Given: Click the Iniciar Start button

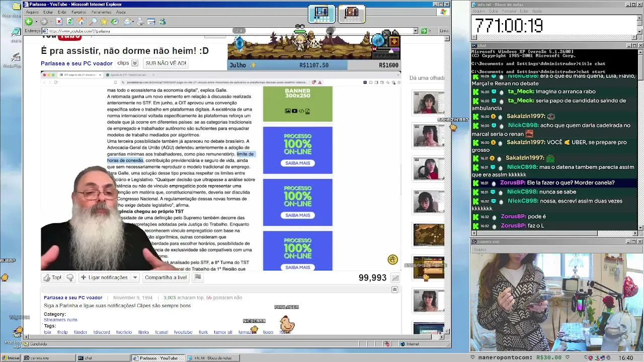Looking at the screenshot, I should [x=11, y=358].
